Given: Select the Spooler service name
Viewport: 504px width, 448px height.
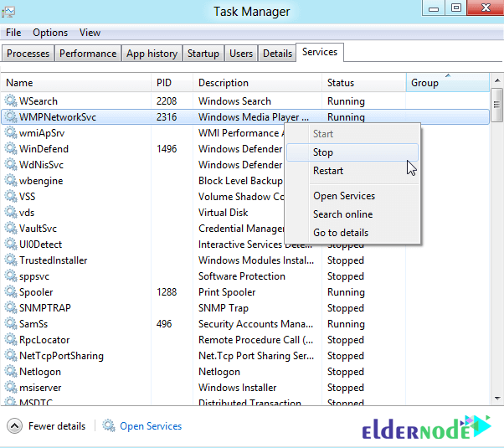Looking at the screenshot, I should point(36,292).
